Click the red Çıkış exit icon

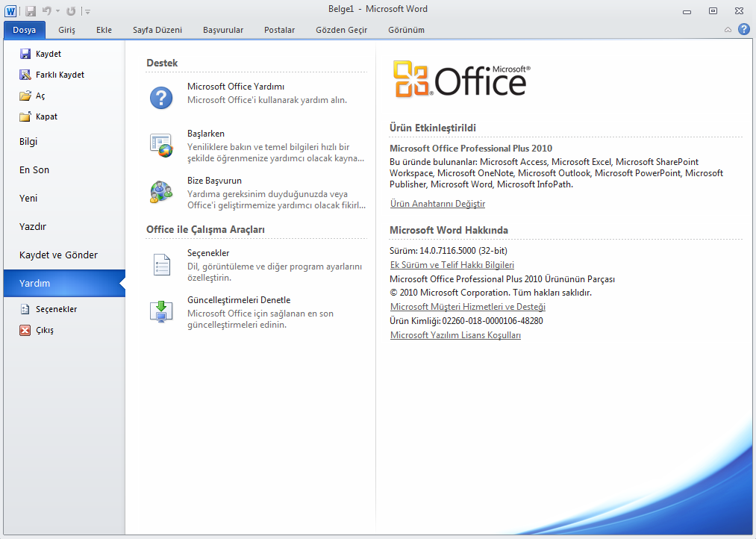[25, 330]
